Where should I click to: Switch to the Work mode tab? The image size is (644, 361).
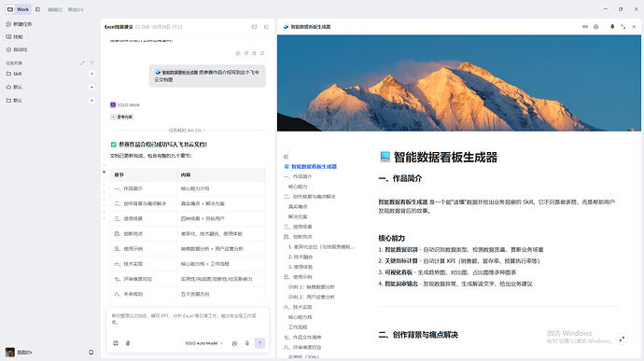[x=18, y=9]
